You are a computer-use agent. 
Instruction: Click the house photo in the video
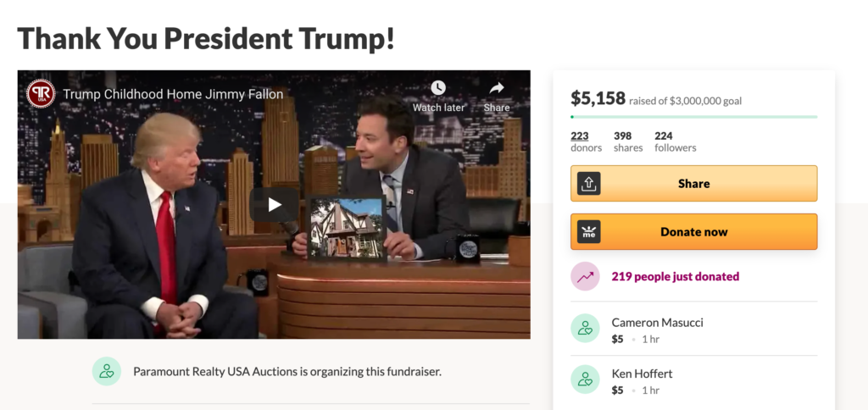pyautogui.click(x=347, y=228)
